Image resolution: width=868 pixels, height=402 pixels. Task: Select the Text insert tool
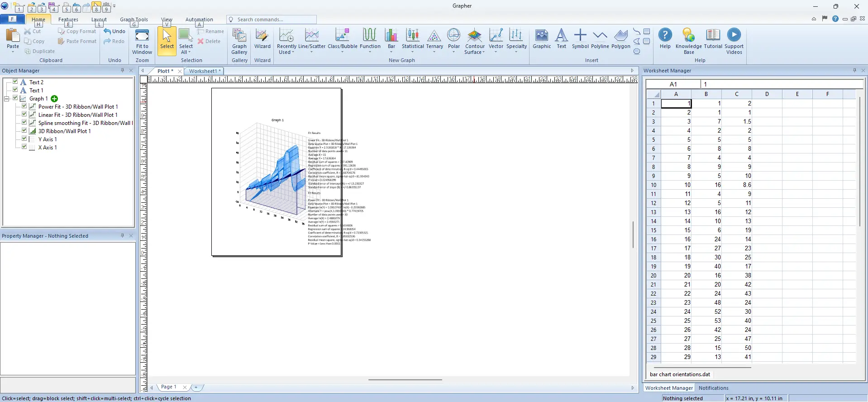(561, 39)
